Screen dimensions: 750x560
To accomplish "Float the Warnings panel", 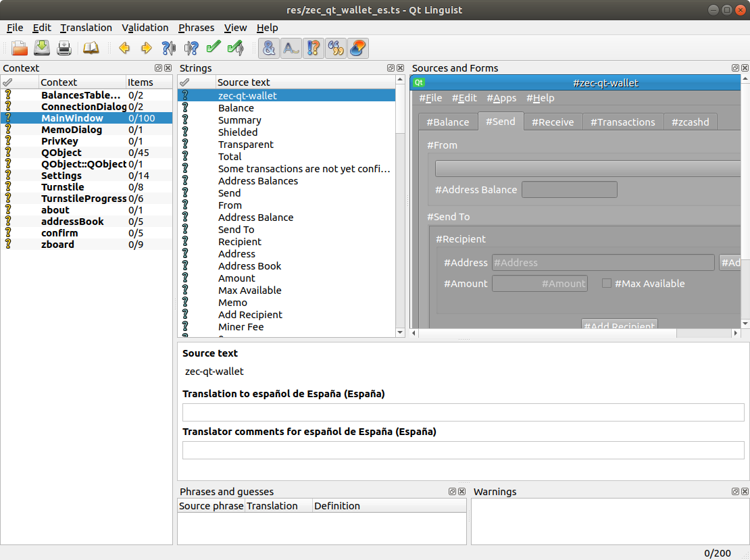I will tap(735, 491).
